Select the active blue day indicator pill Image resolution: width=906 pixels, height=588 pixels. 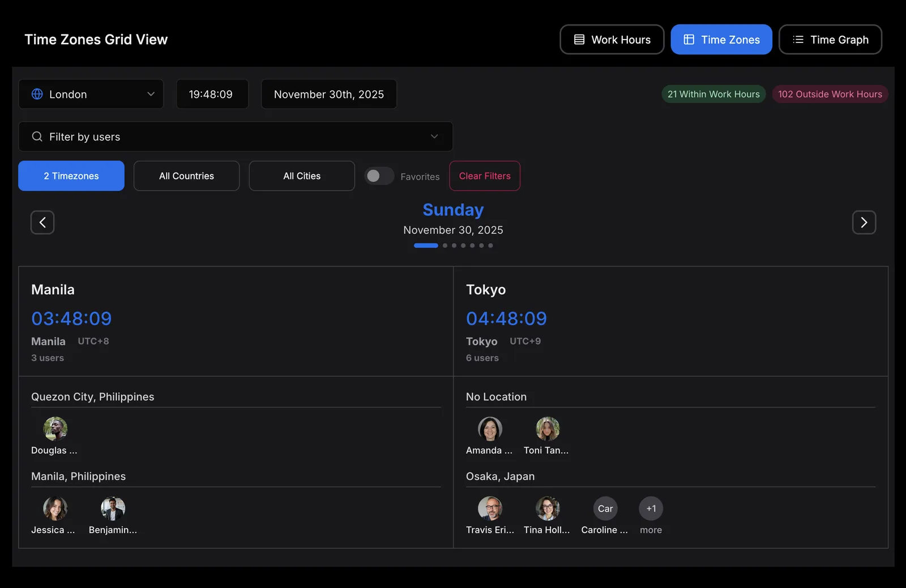426,246
